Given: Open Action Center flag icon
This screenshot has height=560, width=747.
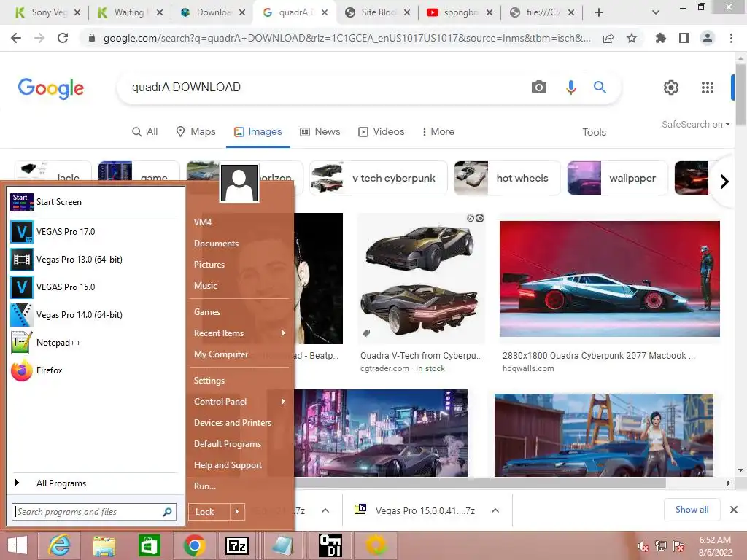Looking at the screenshot, I should point(678,546).
